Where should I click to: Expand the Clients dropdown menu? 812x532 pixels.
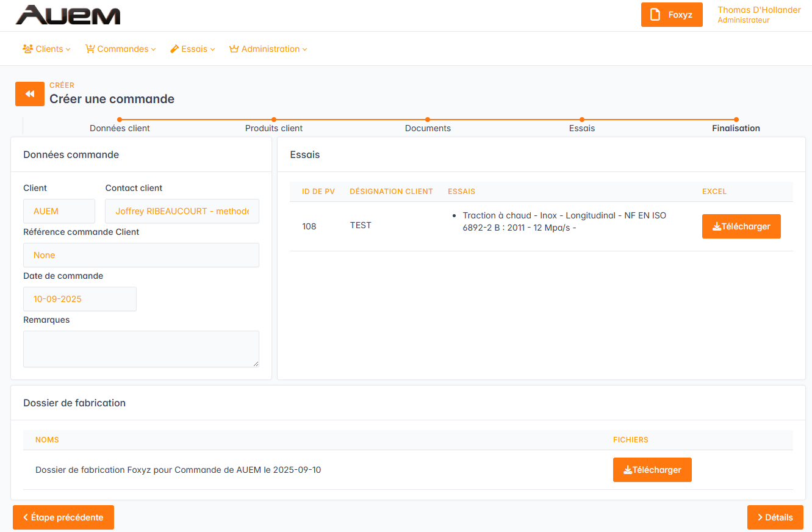point(50,49)
